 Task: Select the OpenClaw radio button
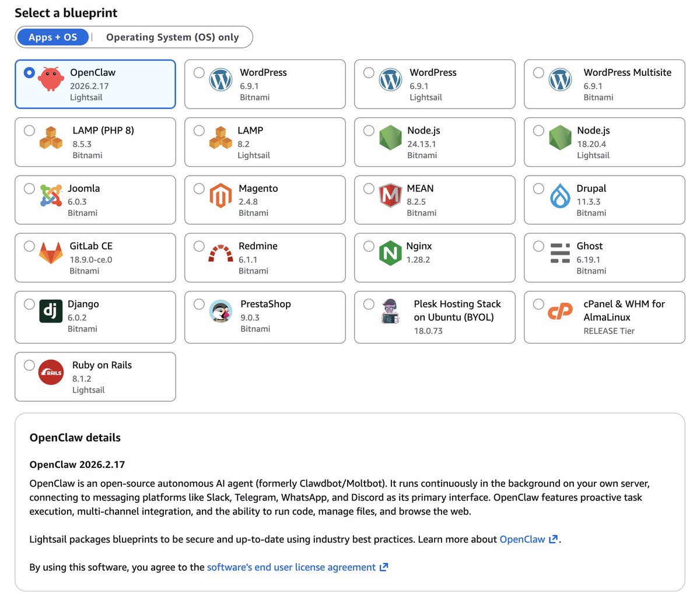click(29, 73)
